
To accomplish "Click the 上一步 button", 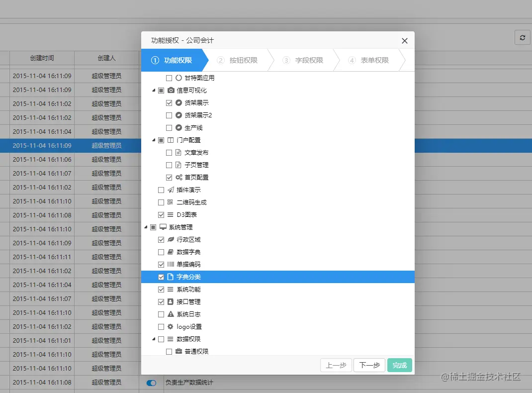I will pos(336,365).
